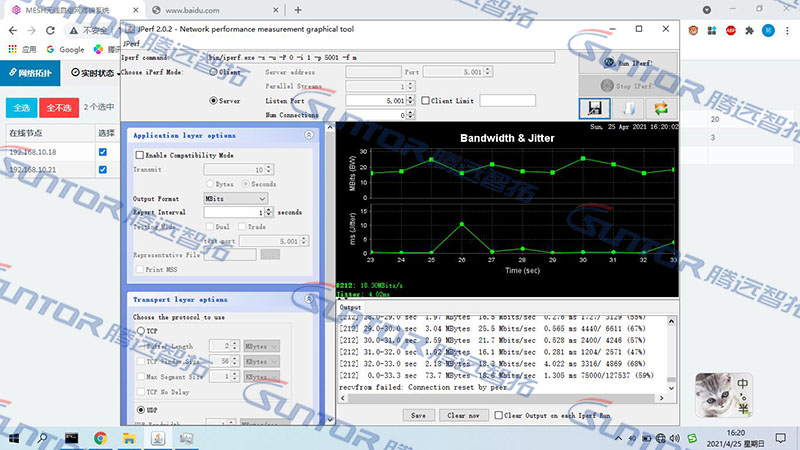This screenshot has width=800, height=450.
Task: Enable Compatibility Mode checkbox
Action: tap(139, 155)
